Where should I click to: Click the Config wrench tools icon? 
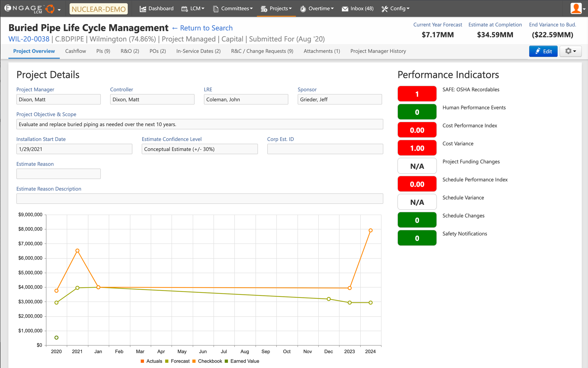(385, 9)
